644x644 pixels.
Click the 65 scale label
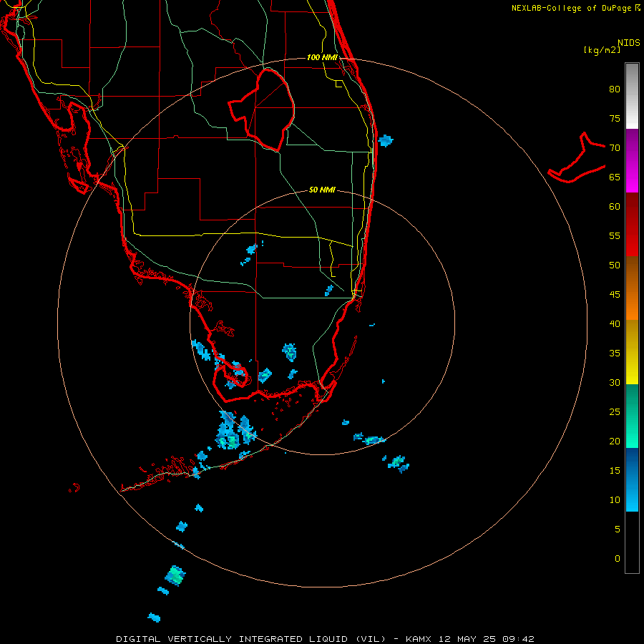point(615,177)
